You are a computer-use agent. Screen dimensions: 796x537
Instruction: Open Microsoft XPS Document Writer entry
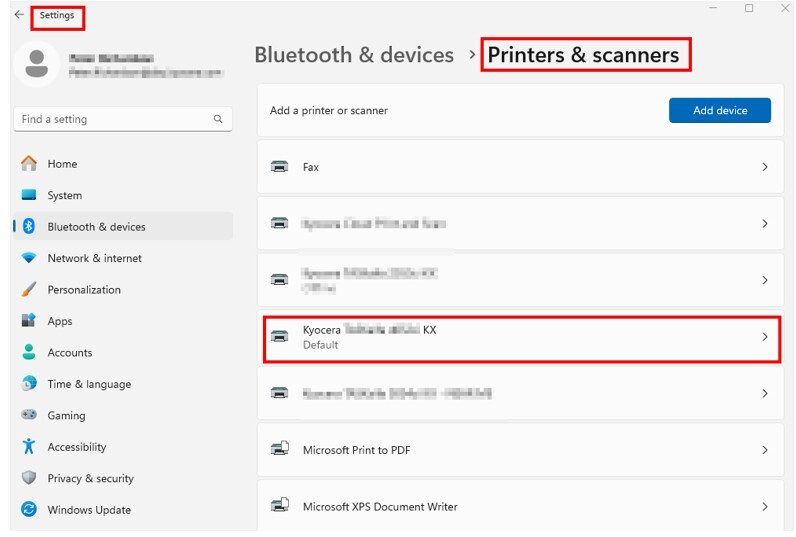pyautogui.click(x=520, y=506)
